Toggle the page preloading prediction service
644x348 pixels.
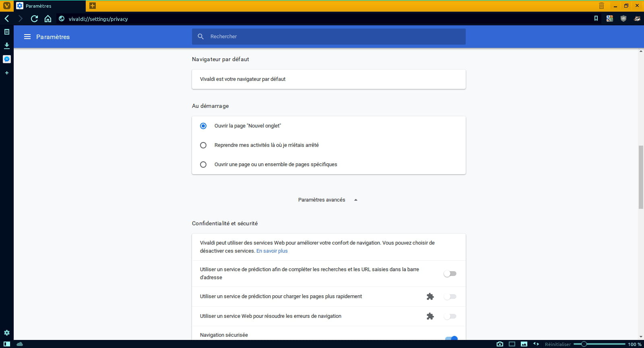450,297
